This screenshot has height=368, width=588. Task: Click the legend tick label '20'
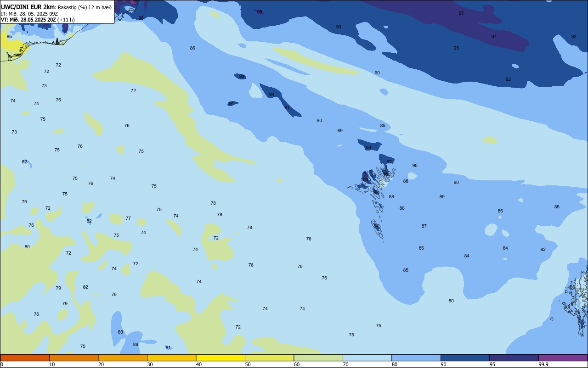(x=101, y=364)
